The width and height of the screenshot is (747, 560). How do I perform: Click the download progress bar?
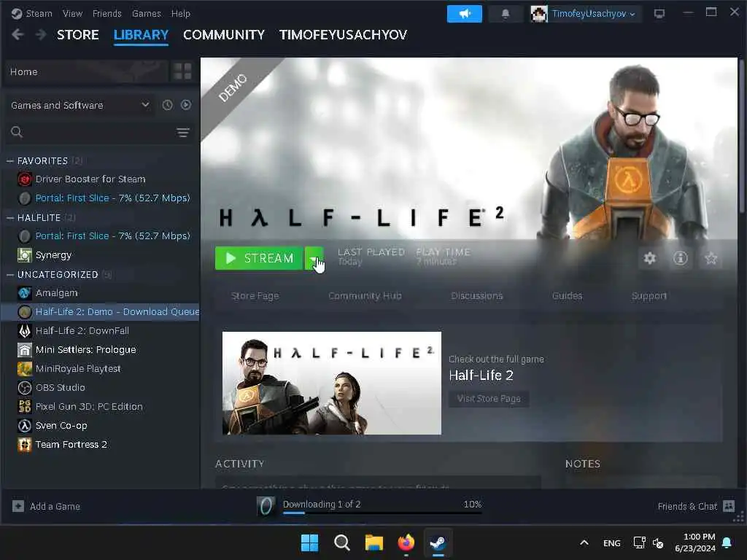(382, 513)
